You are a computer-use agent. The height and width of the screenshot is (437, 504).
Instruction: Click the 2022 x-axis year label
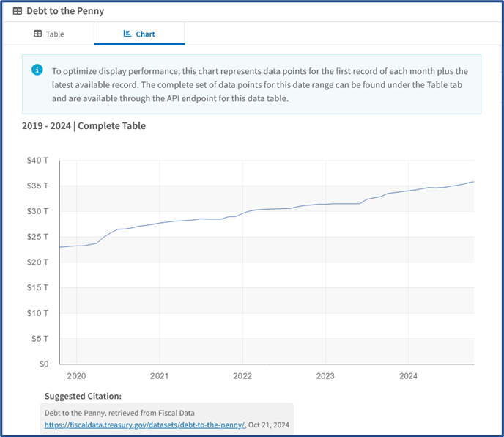click(x=242, y=376)
